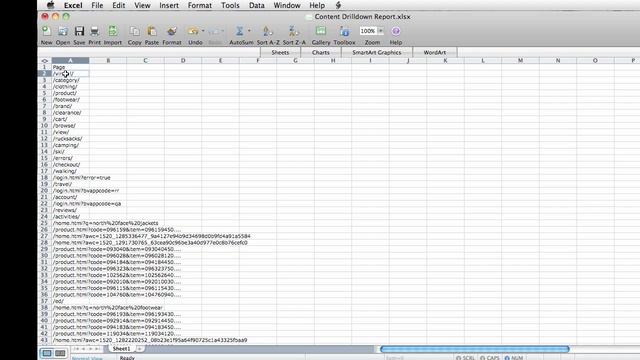640x360 pixels.
Task: Switch to Page Layout View button
Action: click(x=60, y=353)
